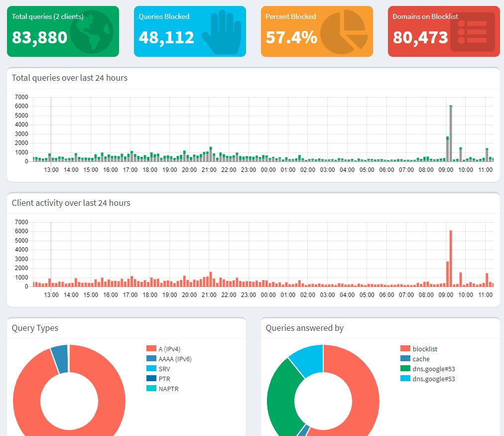Click the 57.4% percent blocked value
The height and width of the screenshot is (436, 504).
[x=291, y=37]
